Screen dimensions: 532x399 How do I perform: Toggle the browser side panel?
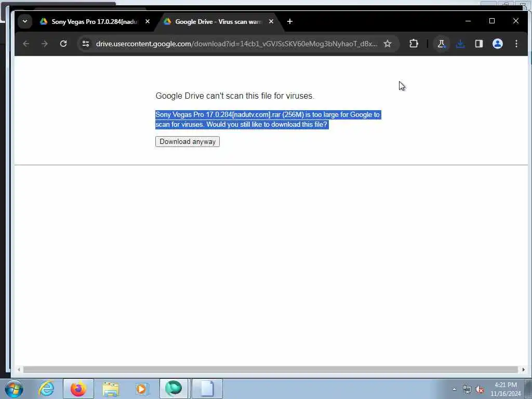tap(478, 44)
